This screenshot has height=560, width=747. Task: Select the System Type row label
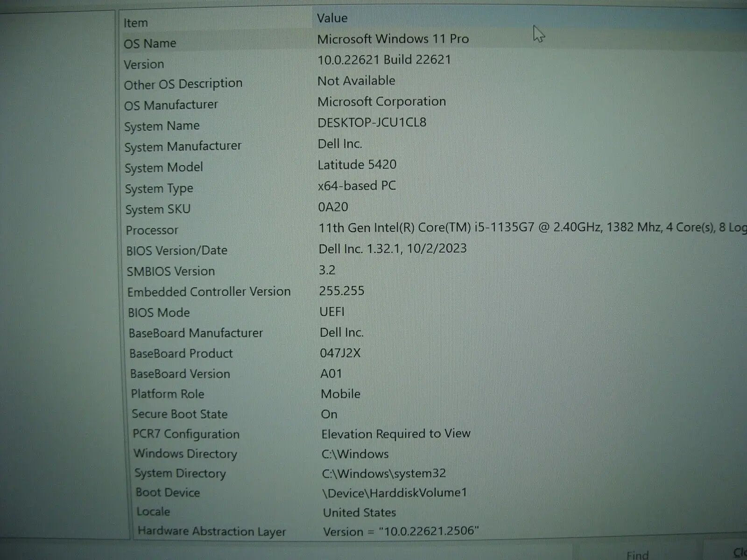(x=159, y=189)
